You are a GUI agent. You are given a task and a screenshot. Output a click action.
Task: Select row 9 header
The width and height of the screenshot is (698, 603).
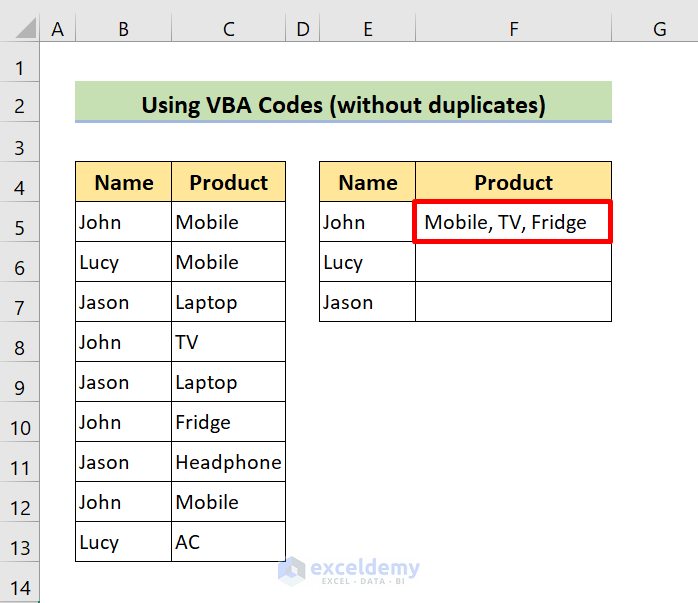(19, 382)
